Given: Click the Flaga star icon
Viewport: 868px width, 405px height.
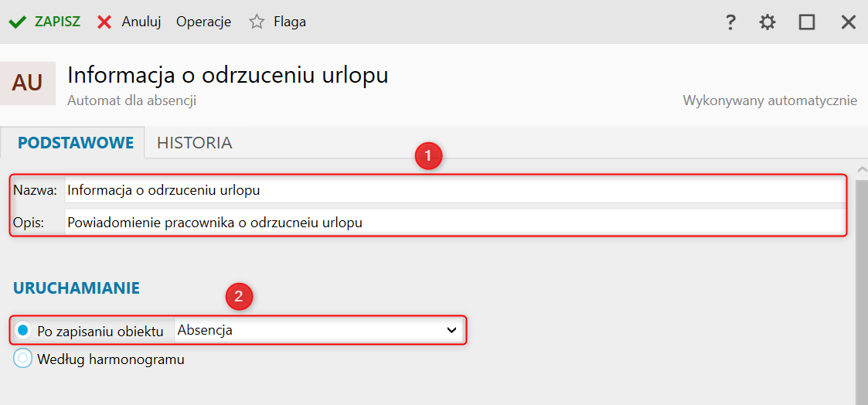Looking at the screenshot, I should coord(257,22).
